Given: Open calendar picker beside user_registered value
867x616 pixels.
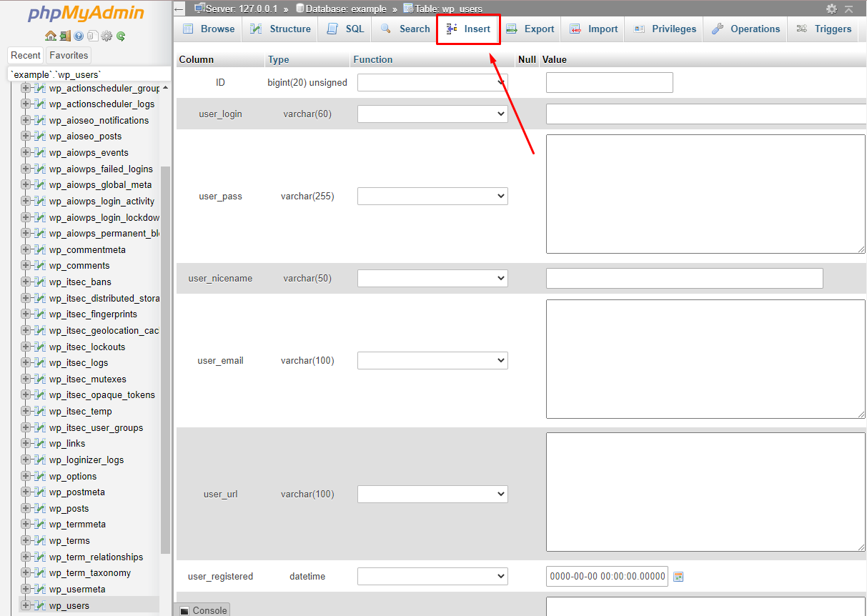Looking at the screenshot, I should coord(678,577).
